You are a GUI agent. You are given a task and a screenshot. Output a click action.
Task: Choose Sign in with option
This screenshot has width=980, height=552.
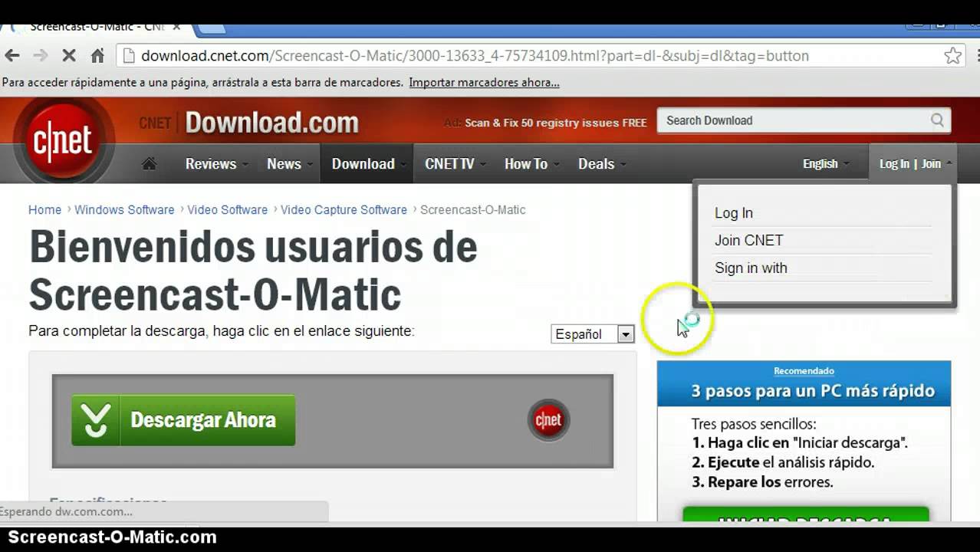[x=751, y=268]
